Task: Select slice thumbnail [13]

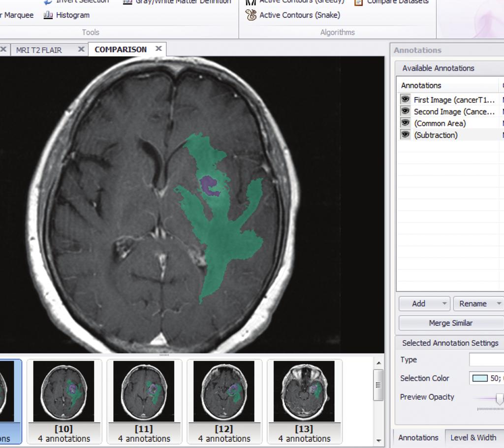Action: click(x=304, y=401)
